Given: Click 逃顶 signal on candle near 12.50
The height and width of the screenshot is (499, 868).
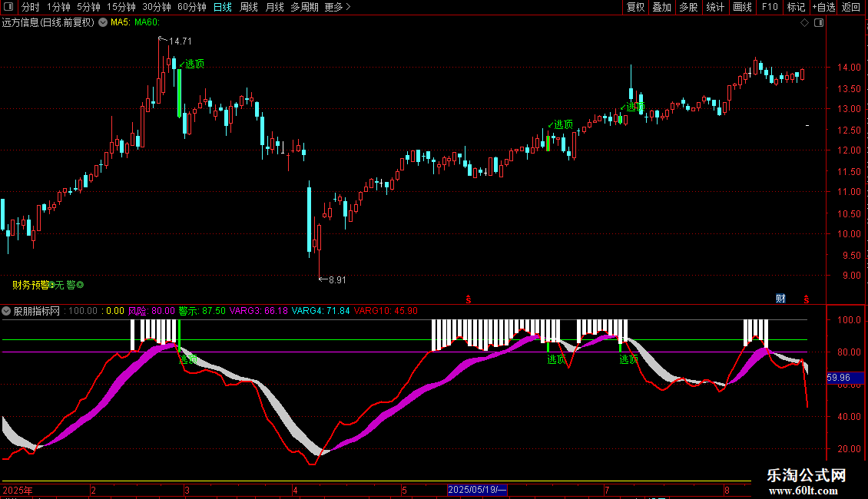Looking at the screenshot, I should [x=564, y=124].
